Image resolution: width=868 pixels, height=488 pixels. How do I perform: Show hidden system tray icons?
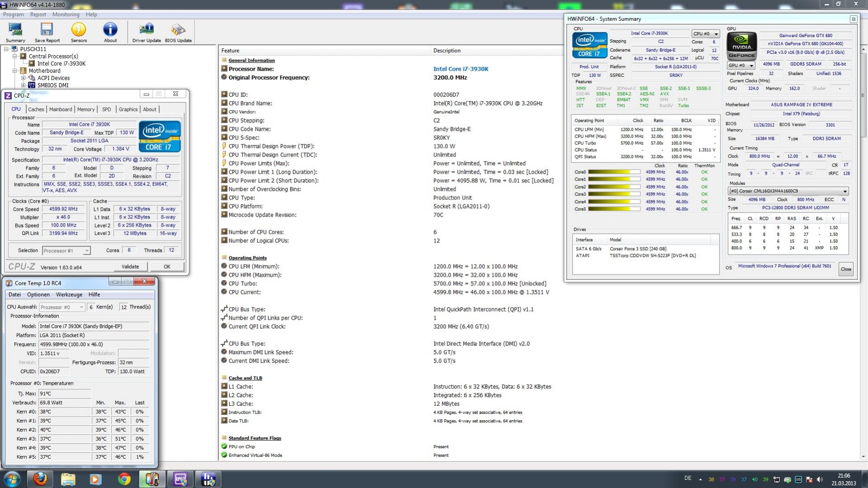tap(700, 479)
